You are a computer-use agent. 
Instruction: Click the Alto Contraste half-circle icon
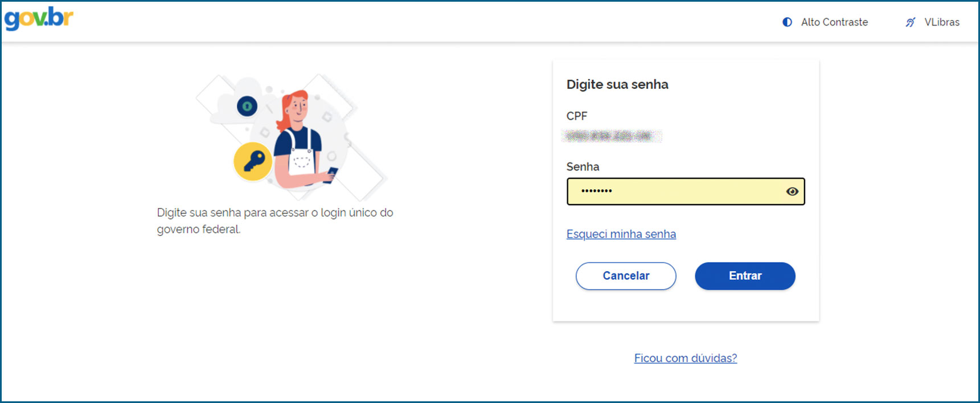(x=787, y=22)
